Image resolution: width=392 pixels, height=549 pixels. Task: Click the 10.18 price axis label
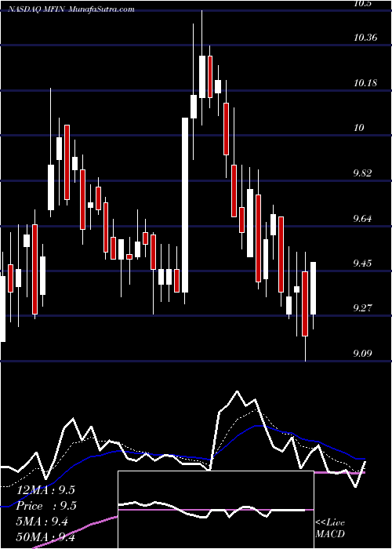pyautogui.click(x=365, y=83)
